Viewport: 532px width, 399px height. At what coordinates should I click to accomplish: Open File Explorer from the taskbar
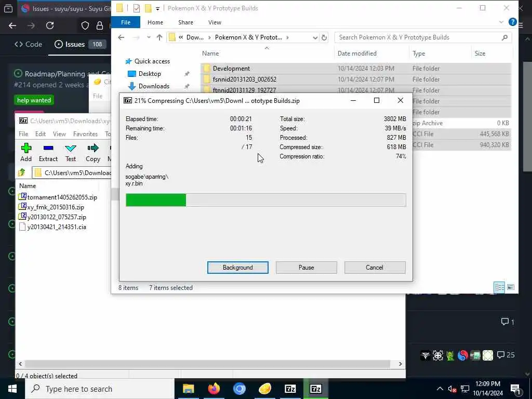tap(188, 389)
